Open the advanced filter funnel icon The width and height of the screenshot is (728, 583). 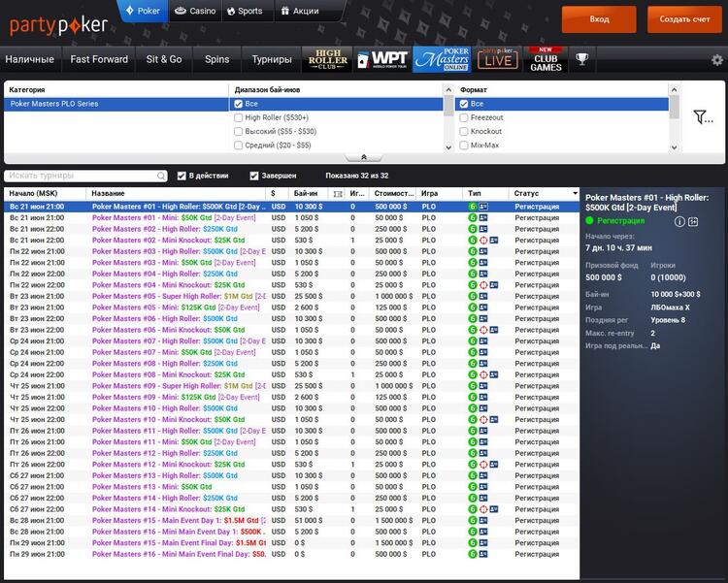click(703, 117)
